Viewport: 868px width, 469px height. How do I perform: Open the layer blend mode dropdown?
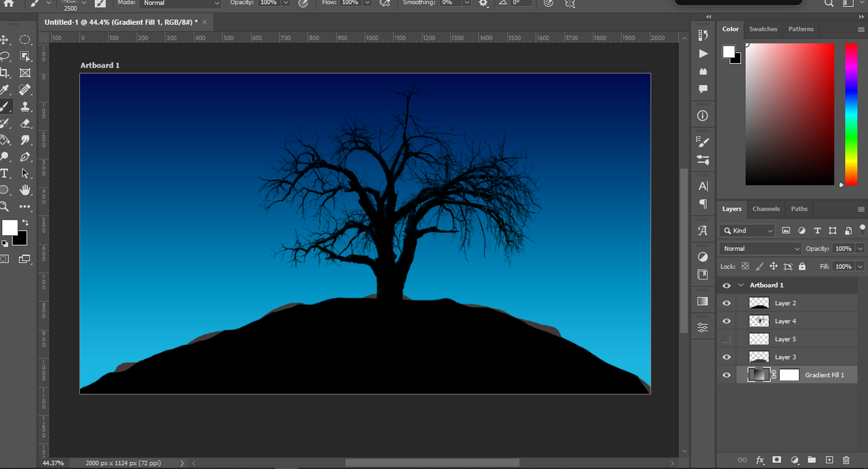760,249
